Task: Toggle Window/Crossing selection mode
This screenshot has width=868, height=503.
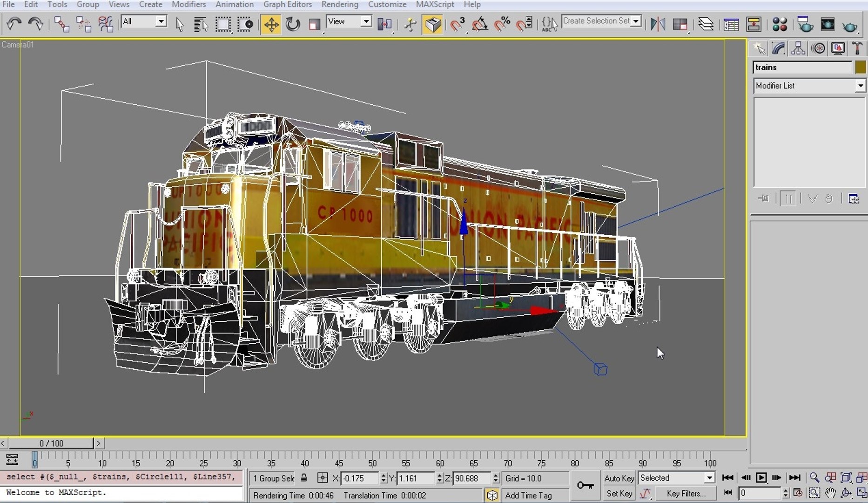Action: tap(245, 24)
